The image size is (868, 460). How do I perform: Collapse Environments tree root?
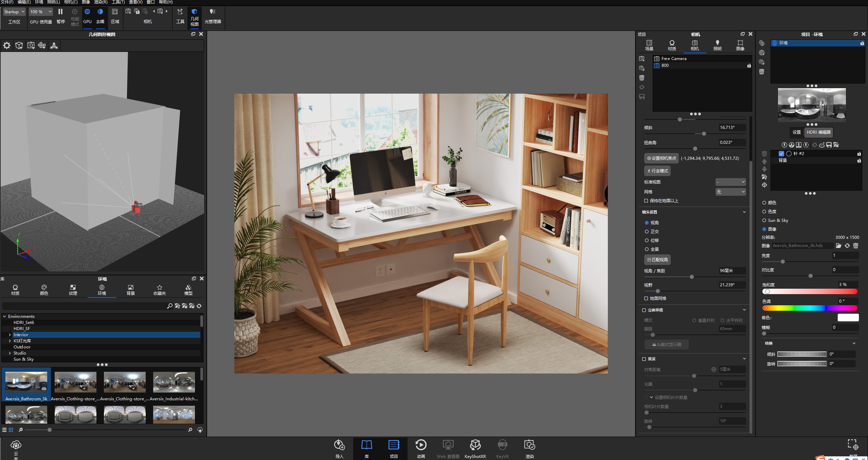pos(4,317)
